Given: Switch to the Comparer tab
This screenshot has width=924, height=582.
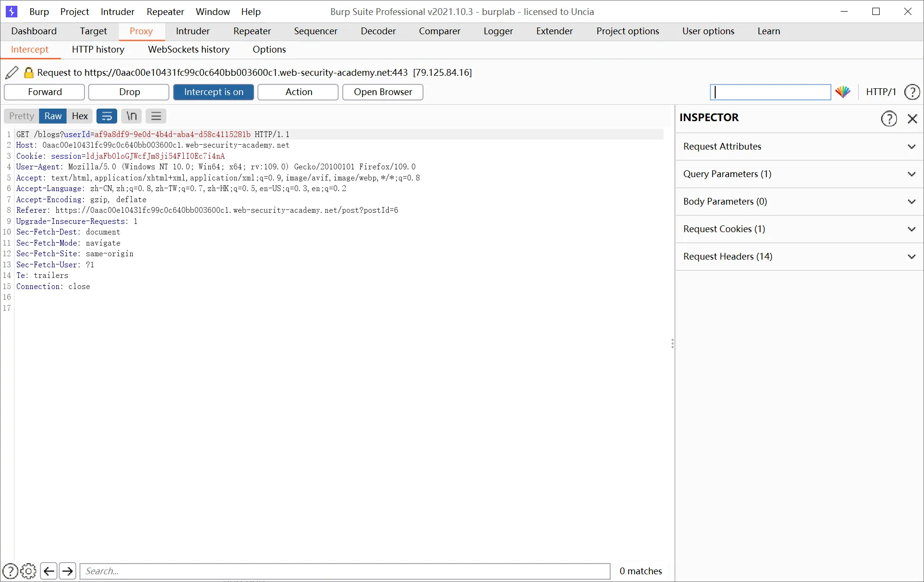Looking at the screenshot, I should (440, 31).
